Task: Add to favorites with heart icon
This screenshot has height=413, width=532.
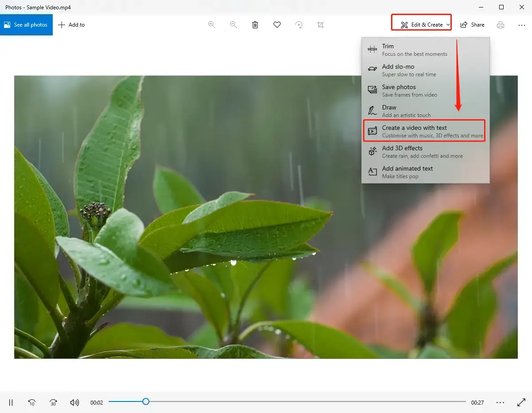Action: click(x=277, y=25)
